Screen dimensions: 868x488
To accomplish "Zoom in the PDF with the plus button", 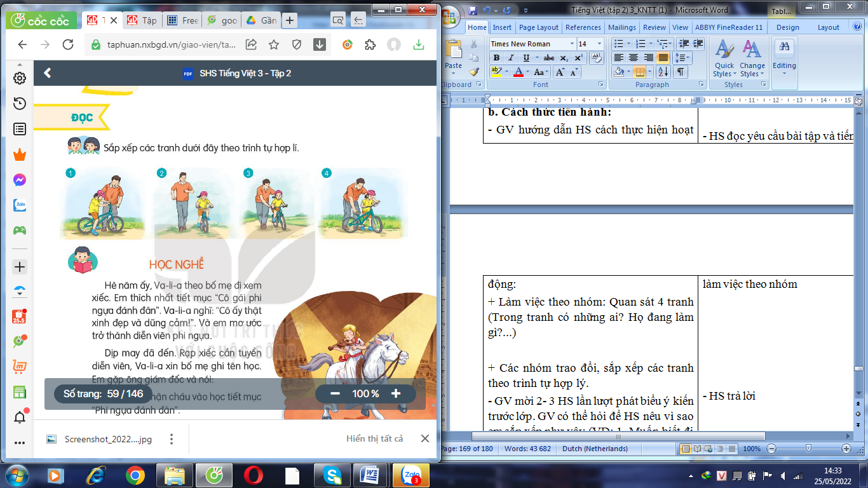I will pyautogui.click(x=396, y=394).
